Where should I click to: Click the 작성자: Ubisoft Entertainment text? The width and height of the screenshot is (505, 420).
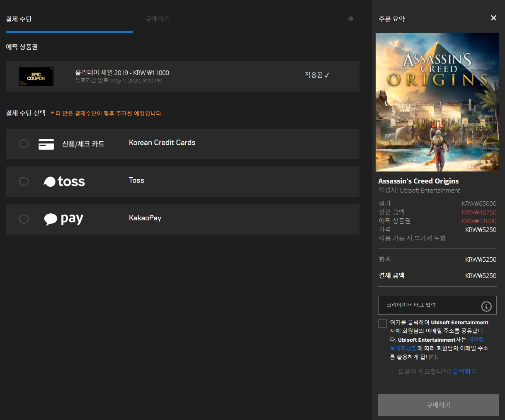click(419, 191)
